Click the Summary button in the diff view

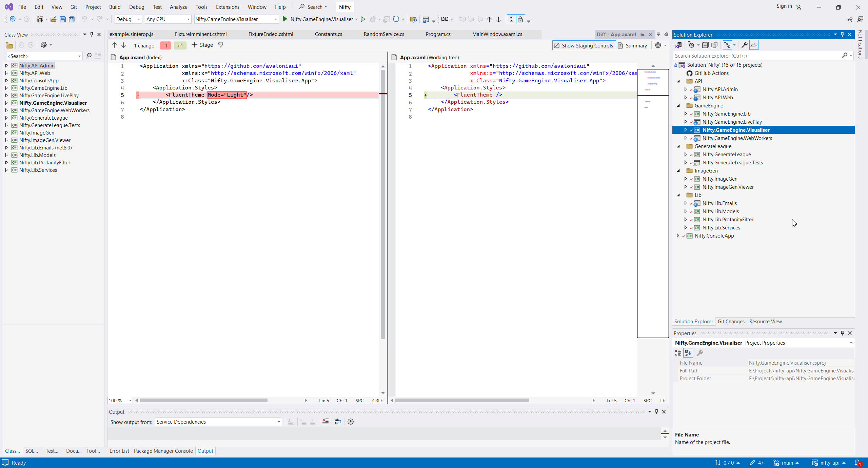click(632, 45)
